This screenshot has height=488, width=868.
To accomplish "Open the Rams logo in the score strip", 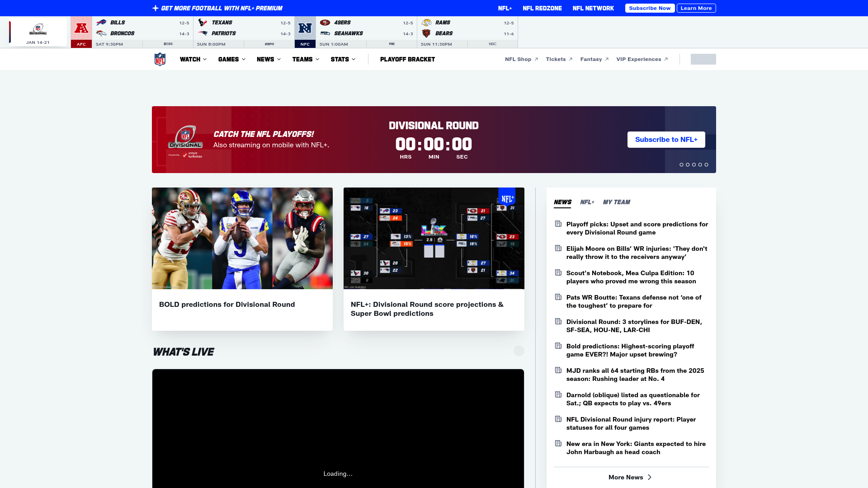I will tap(427, 23).
